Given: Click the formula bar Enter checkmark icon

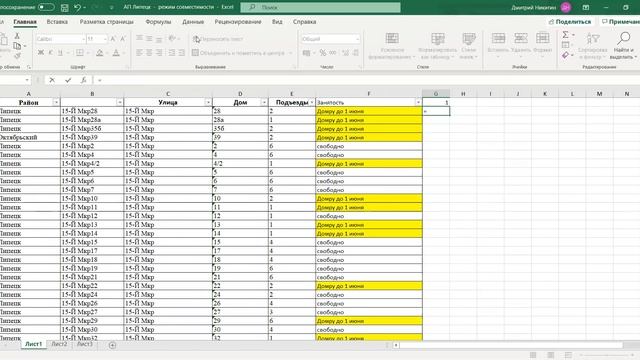Looking at the screenshot, I should pyautogui.click(x=68, y=80).
